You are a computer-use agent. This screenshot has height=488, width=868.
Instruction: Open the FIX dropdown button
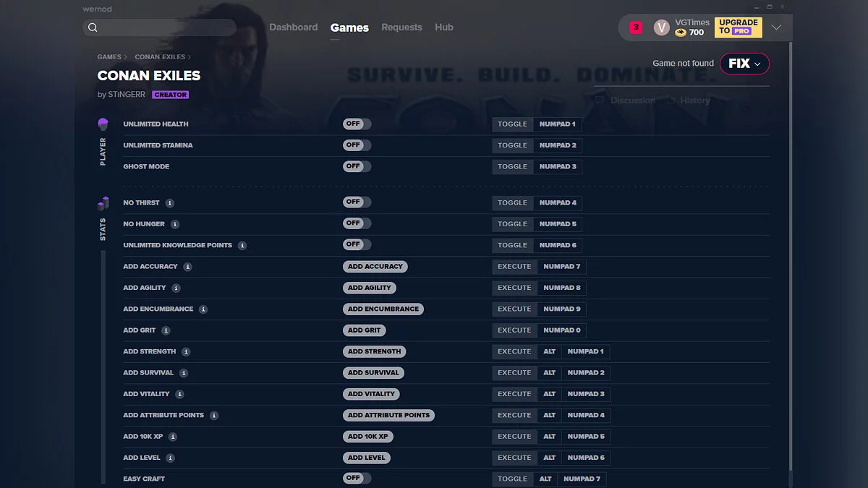[x=744, y=64]
